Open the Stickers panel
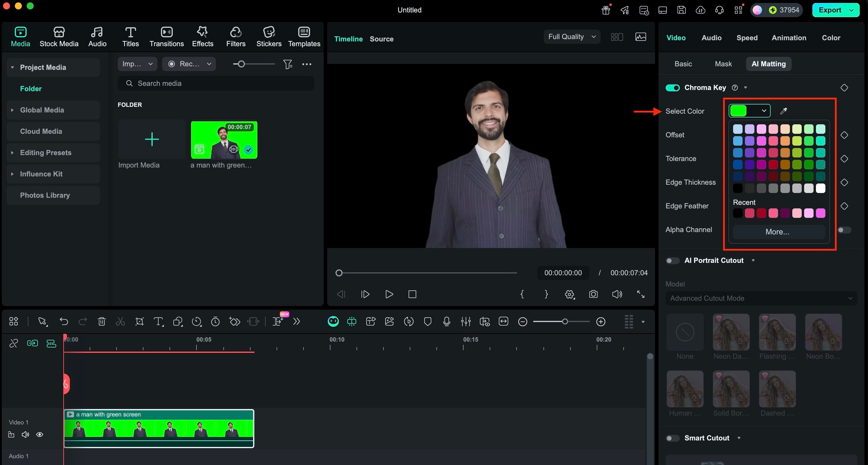 click(269, 36)
